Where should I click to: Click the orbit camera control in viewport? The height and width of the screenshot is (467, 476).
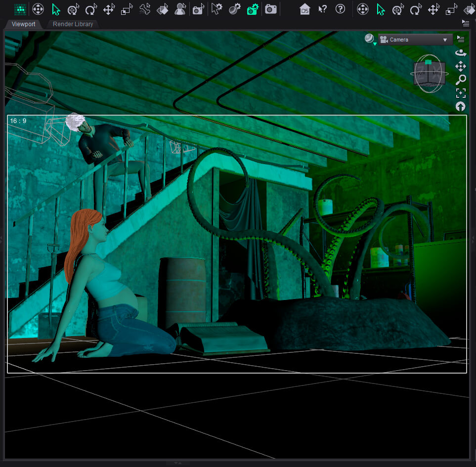(x=461, y=53)
